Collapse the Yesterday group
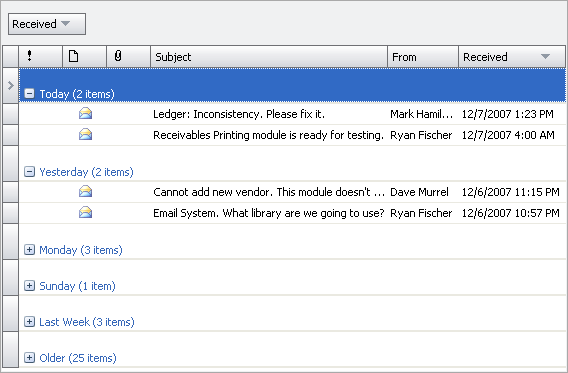Viewport: 568px width, 373px height. [x=29, y=172]
